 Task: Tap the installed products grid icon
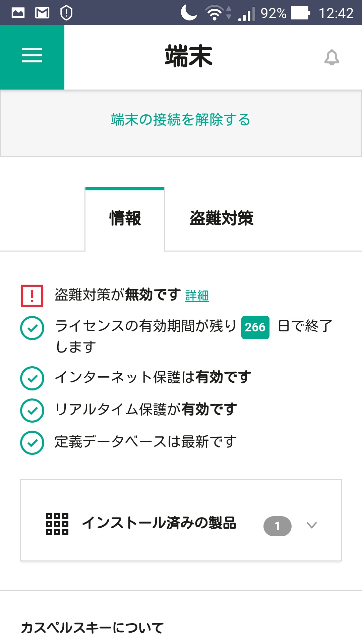pos(57,524)
